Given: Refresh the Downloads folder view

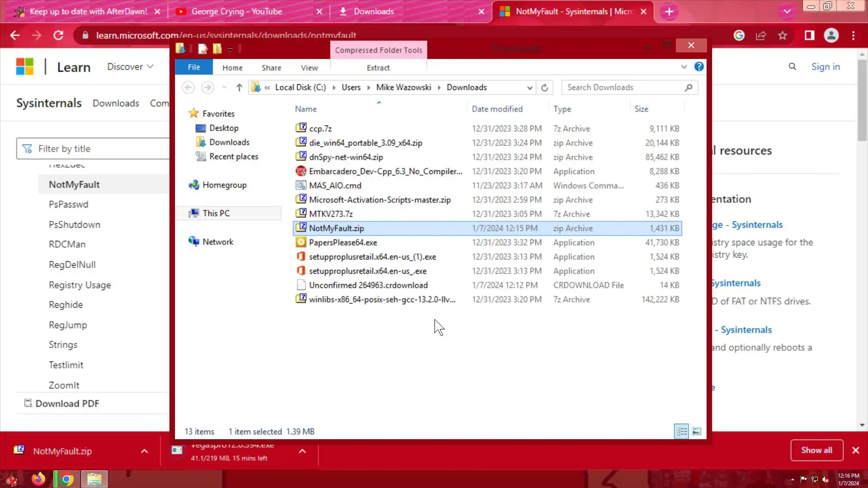Looking at the screenshot, I should (x=544, y=88).
